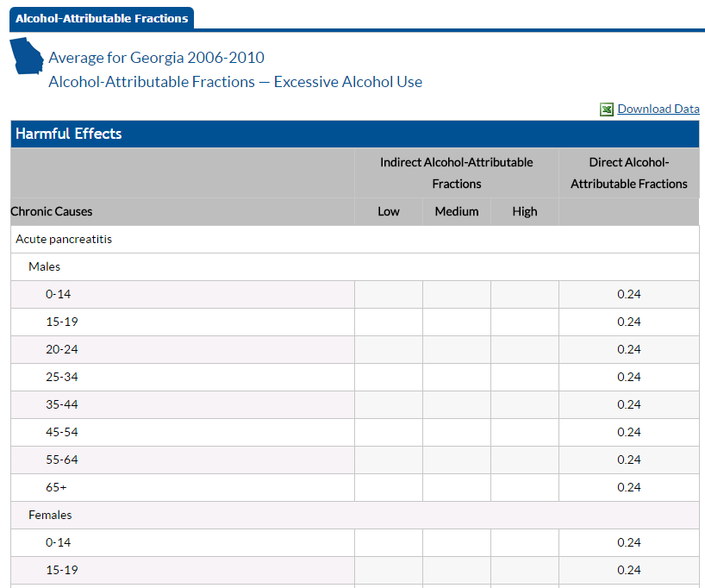This screenshot has width=705, height=588.
Task: Click the Medium column header
Action: [x=457, y=211]
